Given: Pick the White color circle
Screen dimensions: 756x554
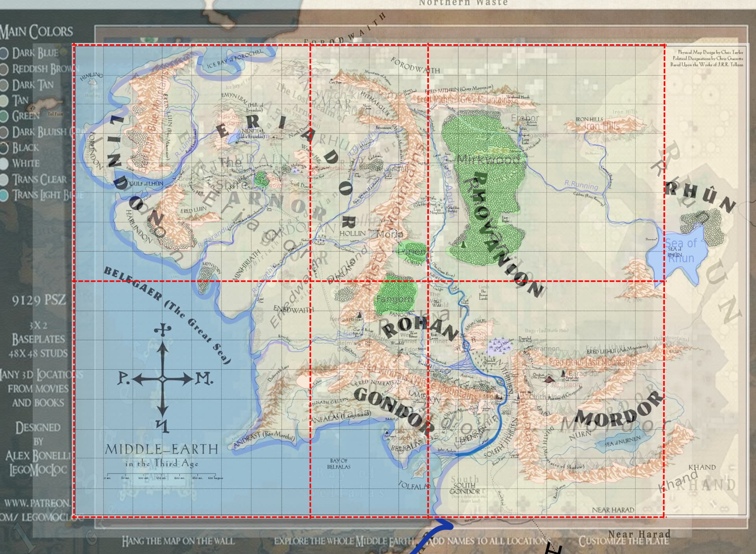Looking at the screenshot, I should click(4, 163).
